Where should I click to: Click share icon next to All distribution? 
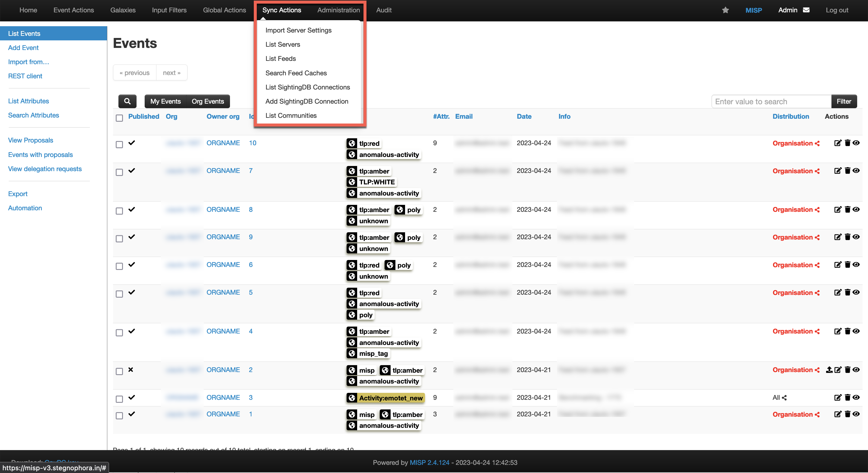click(784, 398)
